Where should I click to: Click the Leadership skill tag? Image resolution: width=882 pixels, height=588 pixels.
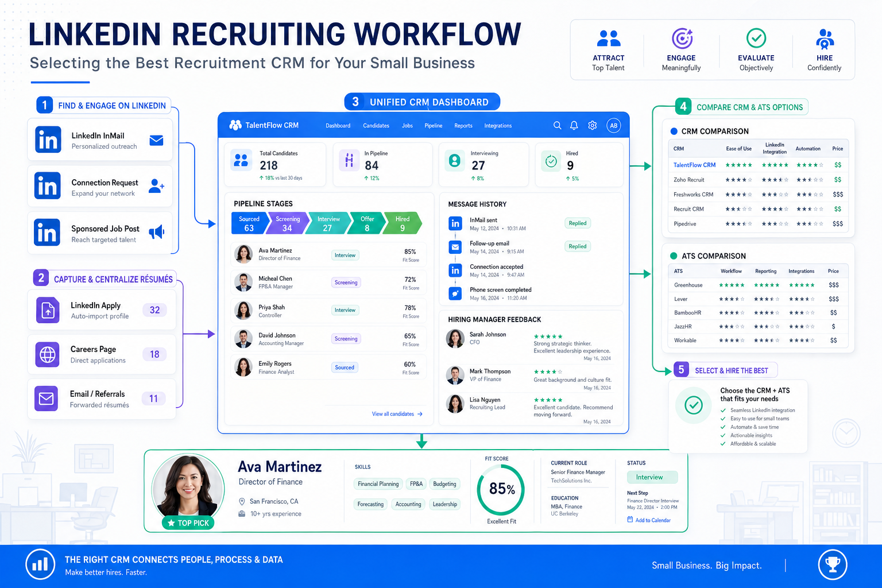(x=445, y=504)
